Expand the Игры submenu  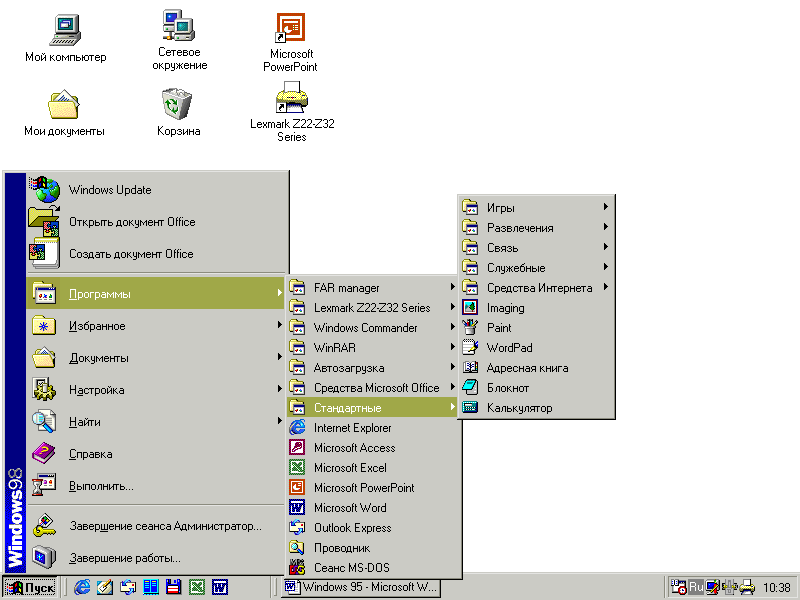[536, 208]
